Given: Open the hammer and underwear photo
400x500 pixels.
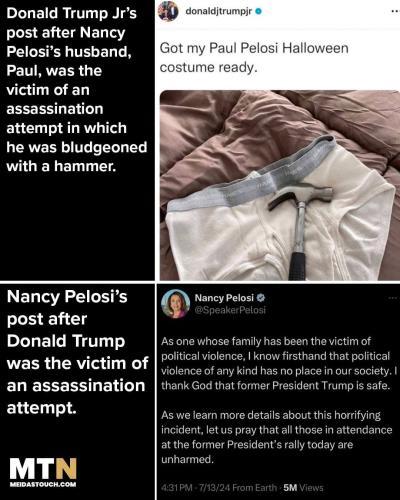Looking at the screenshot, I should (x=280, y=185).
